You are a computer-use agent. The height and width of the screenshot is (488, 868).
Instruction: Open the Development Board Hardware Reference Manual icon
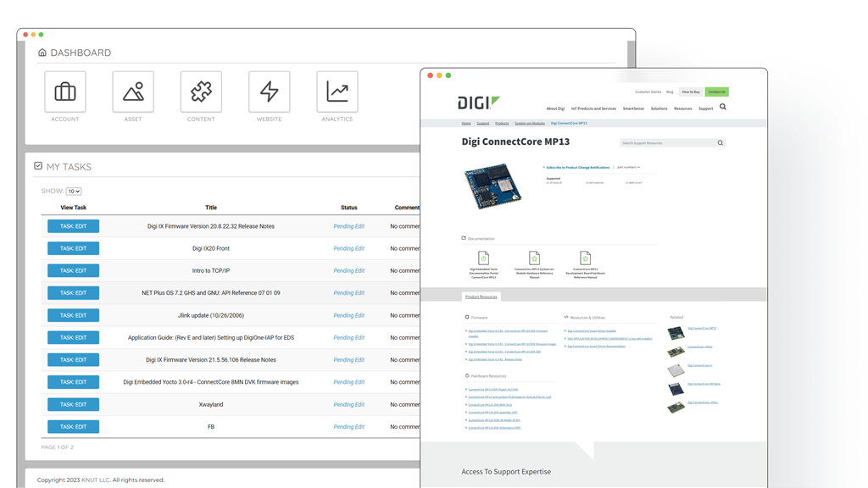(585, 258)
